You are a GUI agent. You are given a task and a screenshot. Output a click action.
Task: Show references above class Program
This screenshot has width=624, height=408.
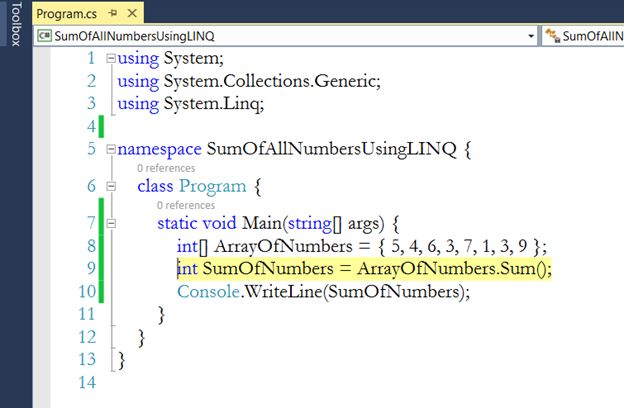[166, 168]
